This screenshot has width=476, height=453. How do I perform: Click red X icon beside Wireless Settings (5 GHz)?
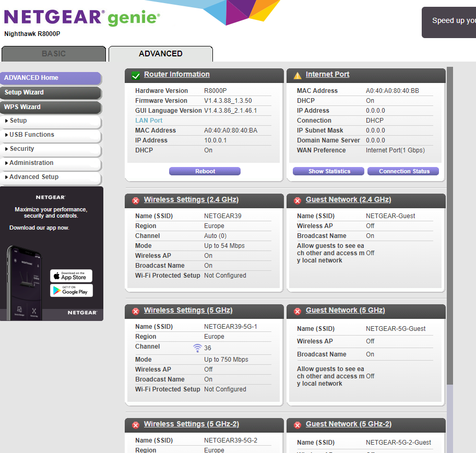pyautogui.click(x=136, y=311)
